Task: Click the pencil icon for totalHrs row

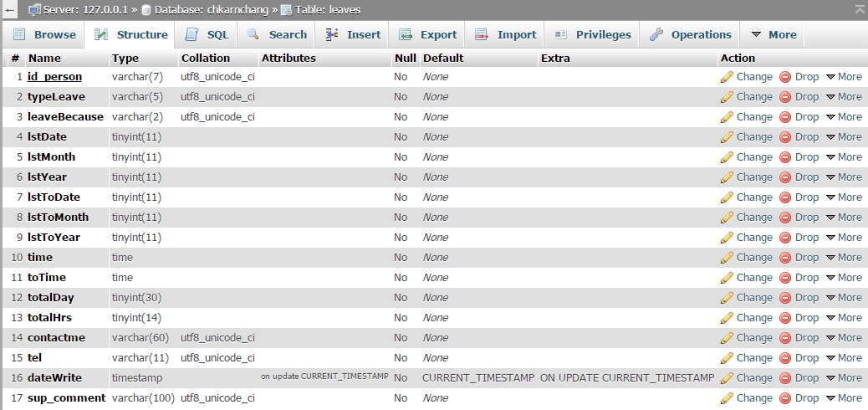Action: (727, 318)
